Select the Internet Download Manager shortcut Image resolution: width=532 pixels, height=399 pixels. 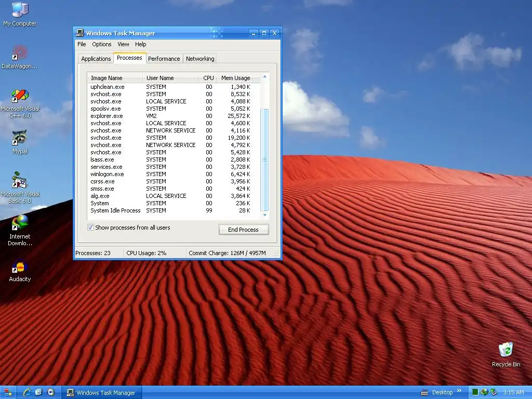[20, 230]
